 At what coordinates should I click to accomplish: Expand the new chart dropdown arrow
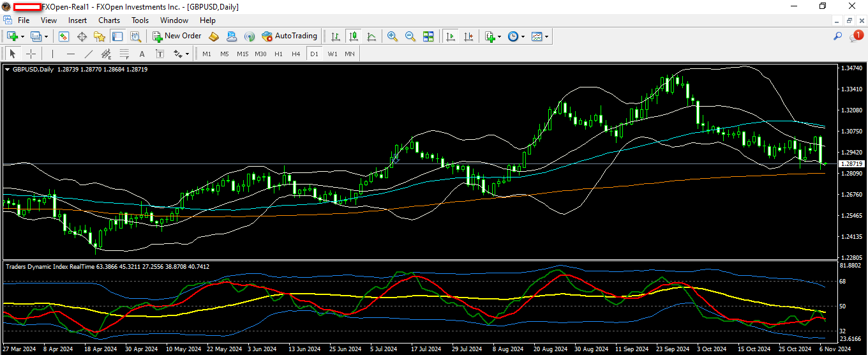[x=22, y=36]
